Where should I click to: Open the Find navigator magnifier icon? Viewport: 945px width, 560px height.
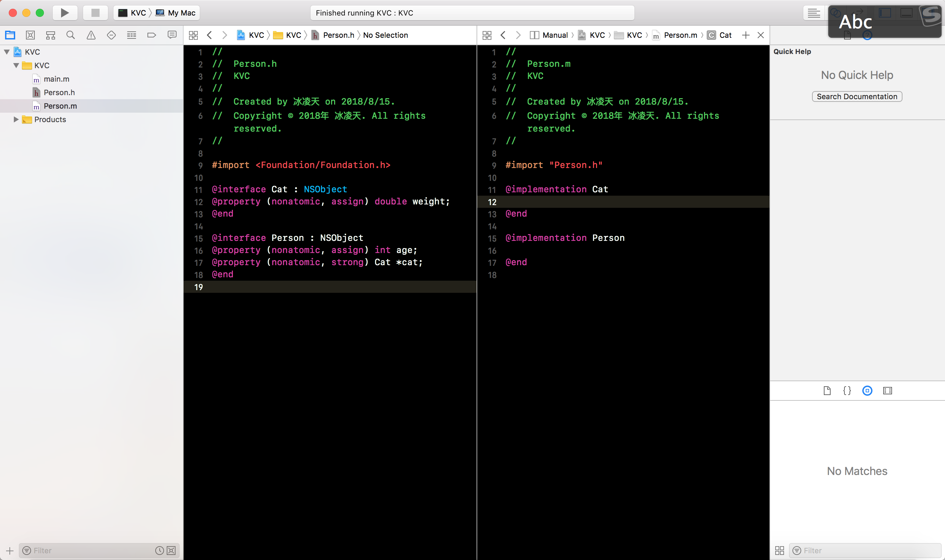(x=71, y=35)
